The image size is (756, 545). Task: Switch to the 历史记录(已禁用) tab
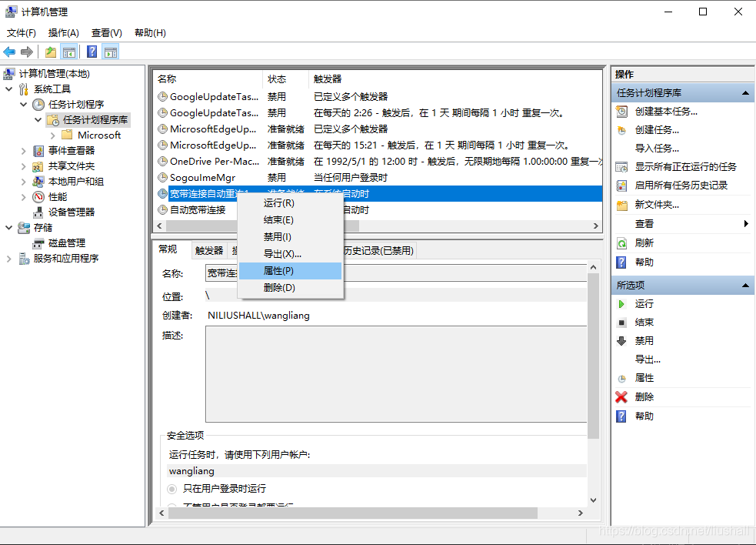click(x=378, y=250)
